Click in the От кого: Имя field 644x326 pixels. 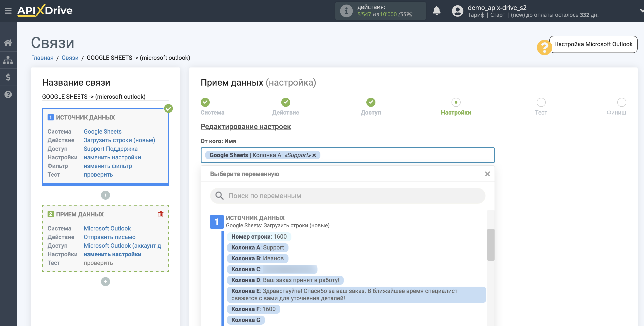tap(348, 155)
